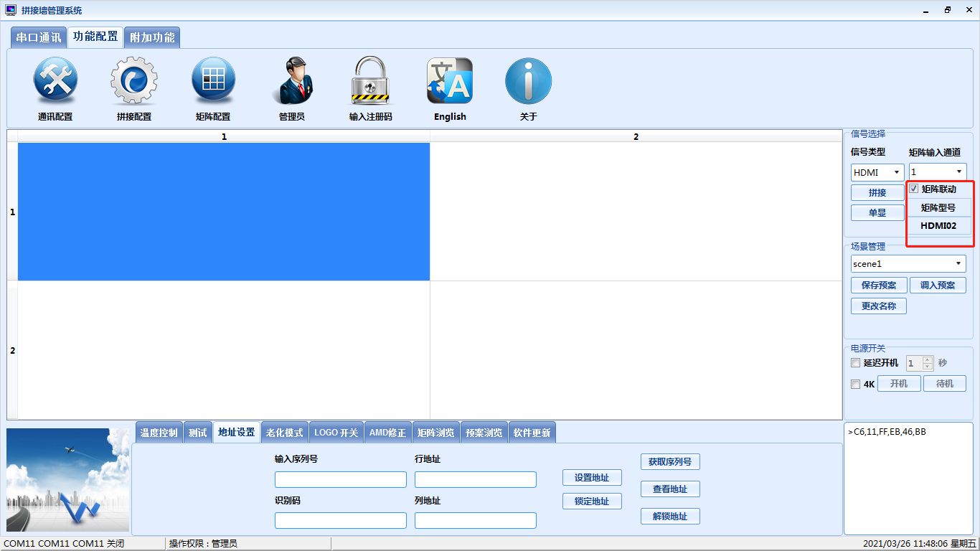Open the 关于 info icon
980x551 pixels.
(x=528, y=80)
